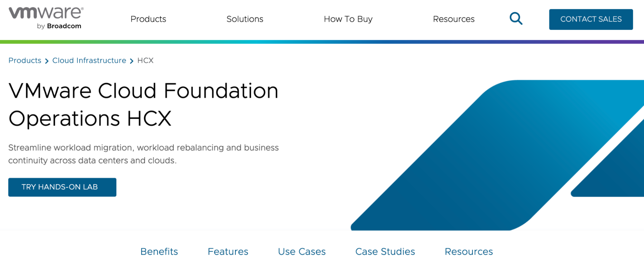Click the VMware Cloud Foundation Operations HCX heading

143,104
